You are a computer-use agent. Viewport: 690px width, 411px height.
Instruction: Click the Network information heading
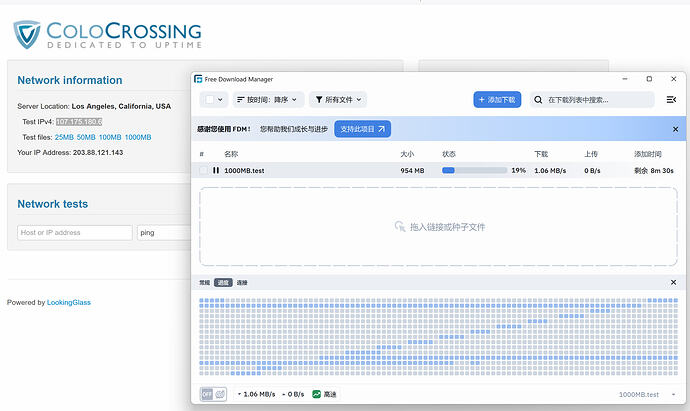[x=70, y=80]
